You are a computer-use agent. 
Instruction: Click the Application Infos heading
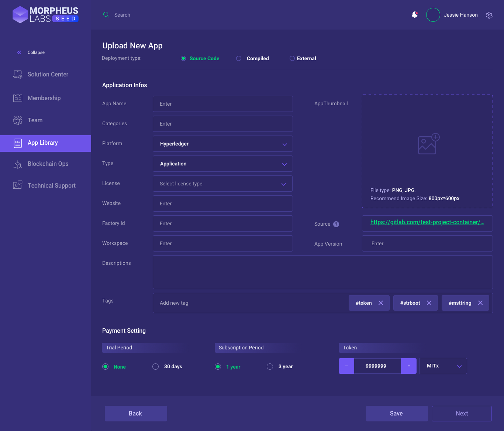click(125, 85)
